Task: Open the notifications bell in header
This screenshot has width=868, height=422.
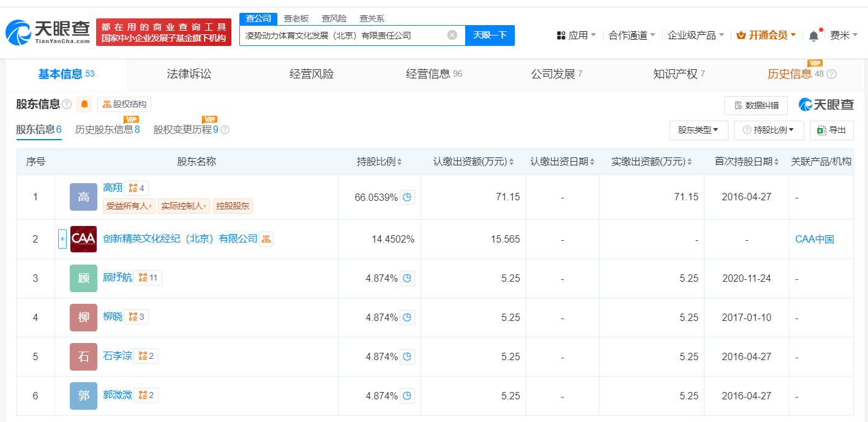Action: (x=814, y=36)
